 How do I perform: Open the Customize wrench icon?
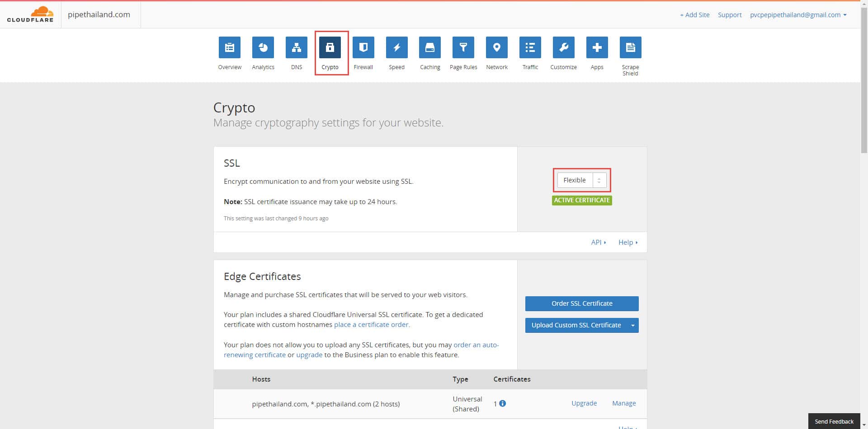pyautogui.click(x=564, y=47)
